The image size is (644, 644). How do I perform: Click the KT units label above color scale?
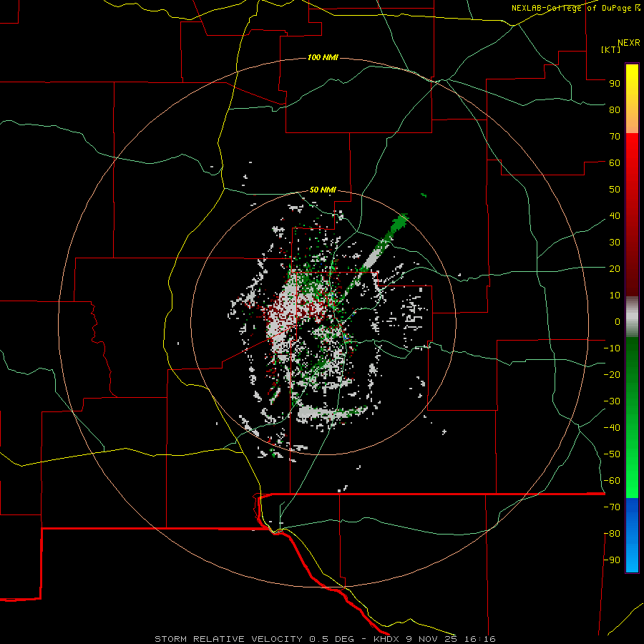611,49
